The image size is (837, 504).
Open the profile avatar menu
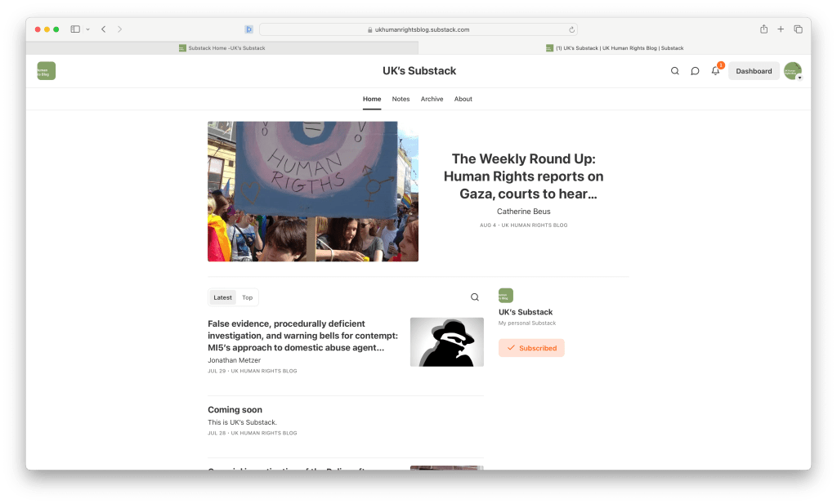click(x=793, y=71)
